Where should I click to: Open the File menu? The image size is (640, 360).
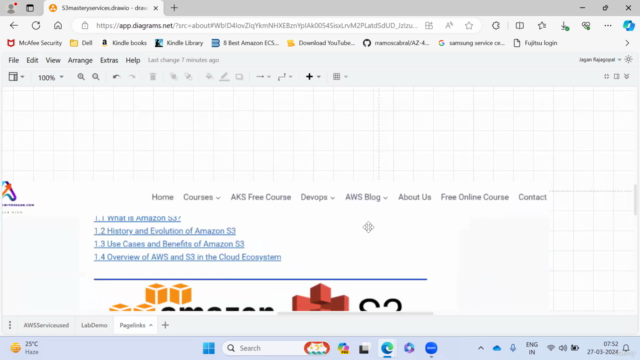[13, 60]
